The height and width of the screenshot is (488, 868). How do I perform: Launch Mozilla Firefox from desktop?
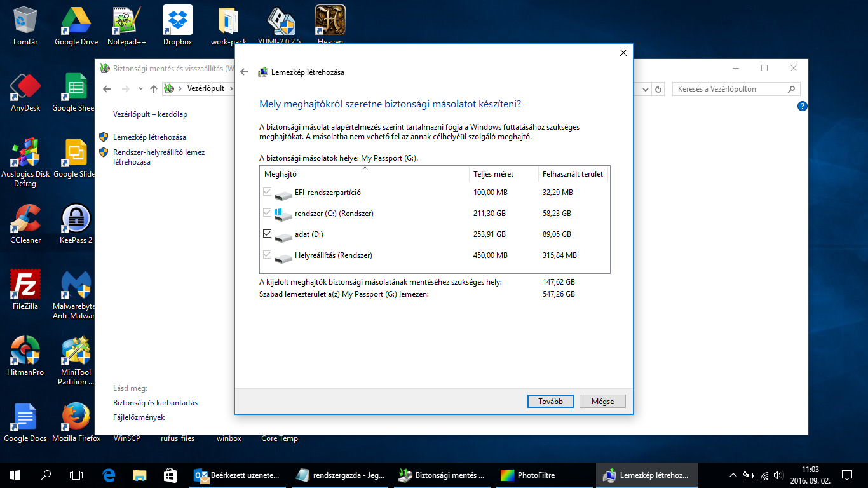click(x=76, y=417)
